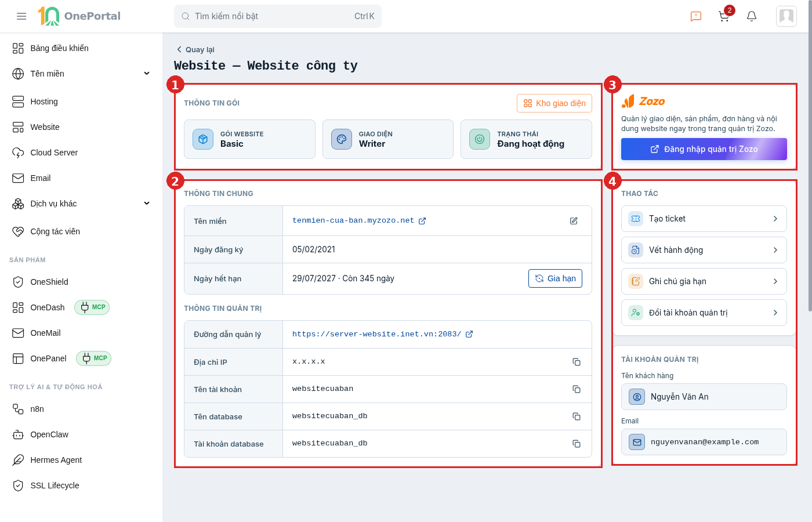This screenshot has width=812, height=522.
Task: Click the nguyenvanan@example.com email field
Action: pyautogui.click(x=704, y=442)
